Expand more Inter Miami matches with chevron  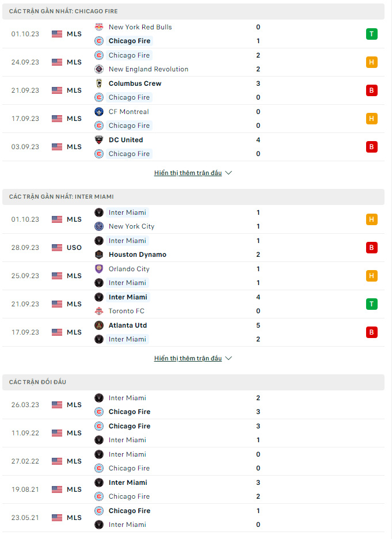[229, 358]
